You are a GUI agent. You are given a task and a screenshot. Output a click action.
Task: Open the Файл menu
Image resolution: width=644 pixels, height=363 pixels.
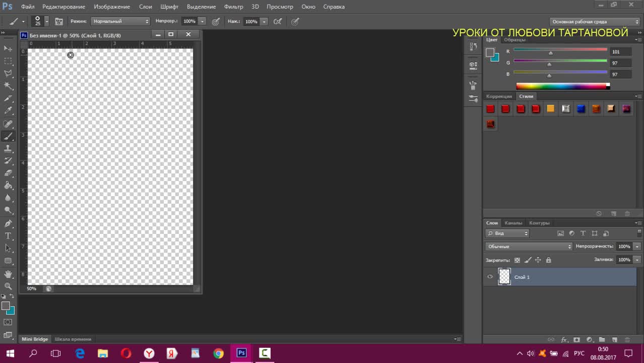28,7
